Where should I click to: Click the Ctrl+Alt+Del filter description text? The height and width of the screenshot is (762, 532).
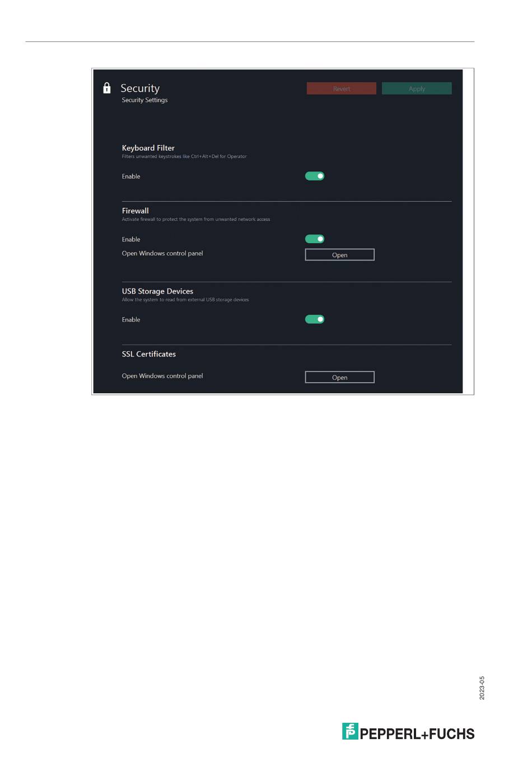coord(184,157)
